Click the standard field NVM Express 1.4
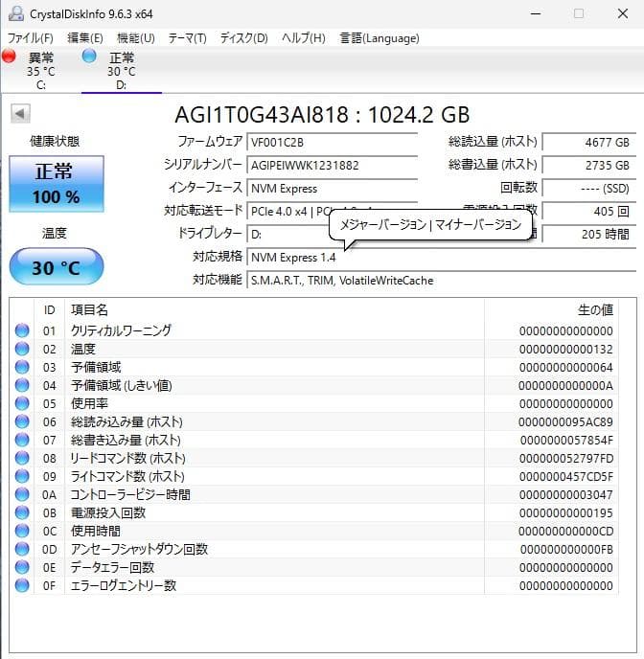Screen dimensions: 644x659 point(442,258)
